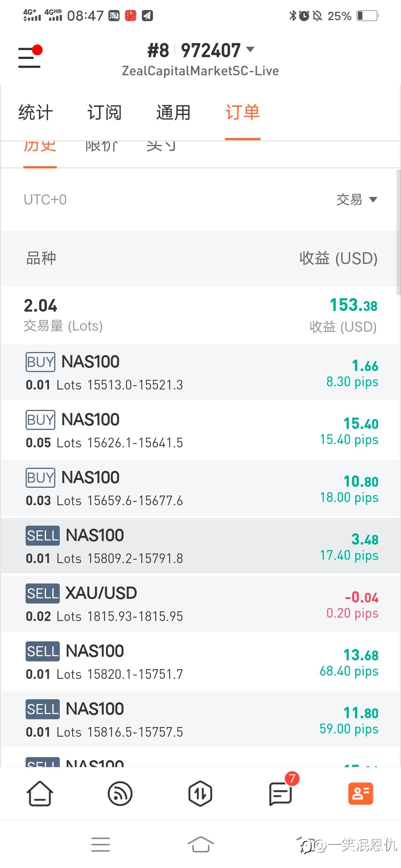Open messages icon with badge 7
Screen dimensions: 401x868
pyautogui.click(x=281, y=793)
